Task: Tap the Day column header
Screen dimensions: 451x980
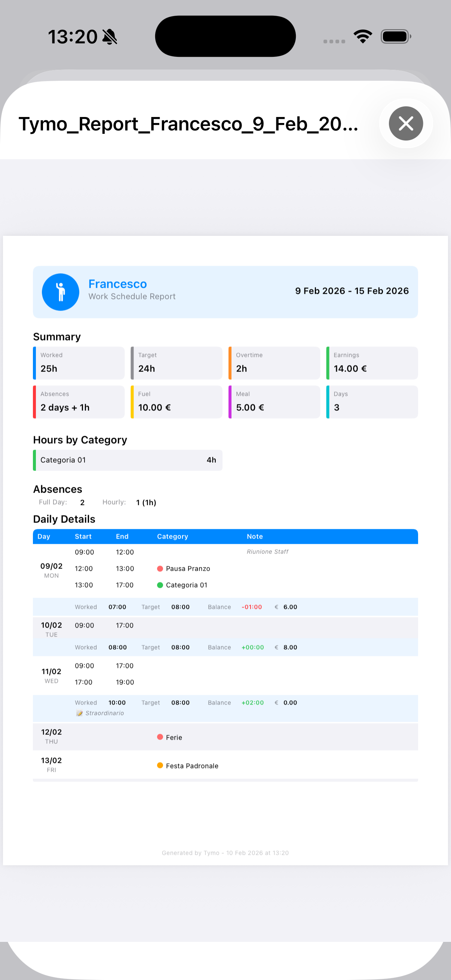Action: [x=44, y=536]
